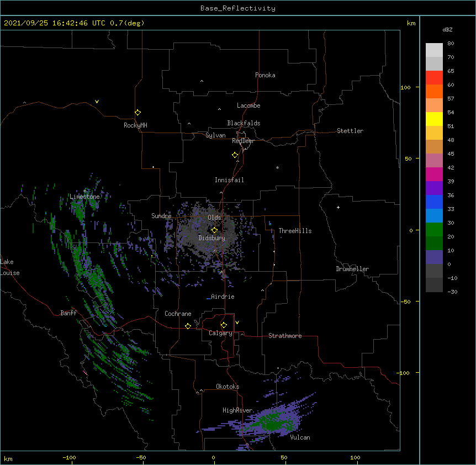Image resolution: width=476 pixels, height=465 pixels.
Task: Click the white caret marker west of Ponoka
Action: (x=202, y=81)
